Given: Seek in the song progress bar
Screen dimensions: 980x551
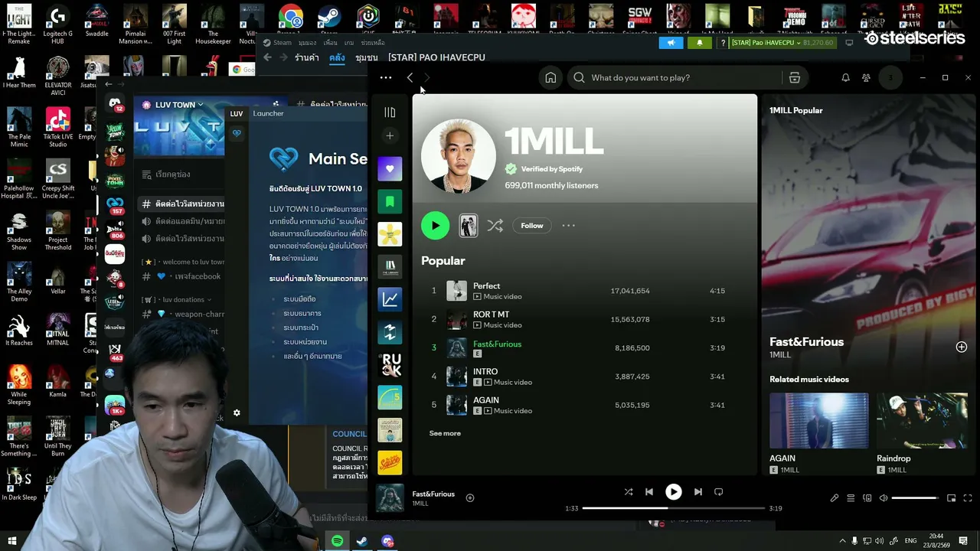Looking at the screenshot, I should [674, 508].
